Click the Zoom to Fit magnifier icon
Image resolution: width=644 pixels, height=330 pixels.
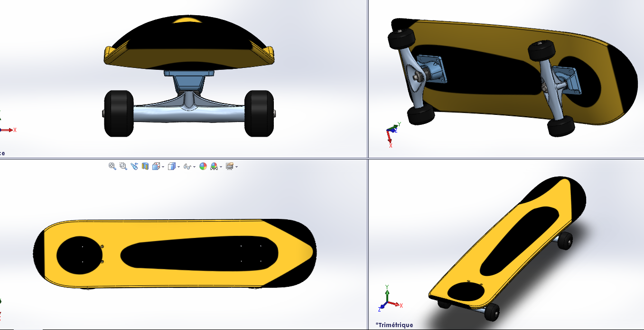pyautogui.click(x=112, y=166)
